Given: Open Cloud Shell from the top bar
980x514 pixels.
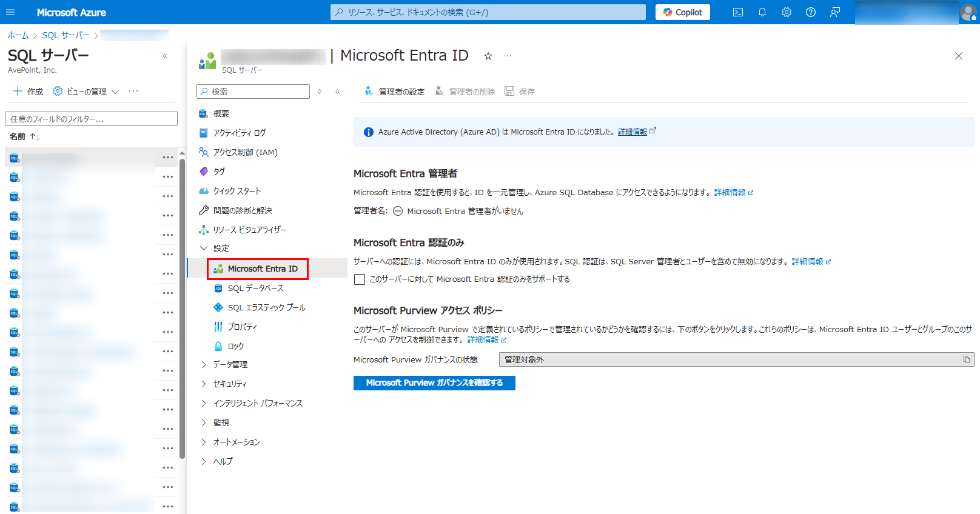Looking at the screenshot, I should coord(738,12).
